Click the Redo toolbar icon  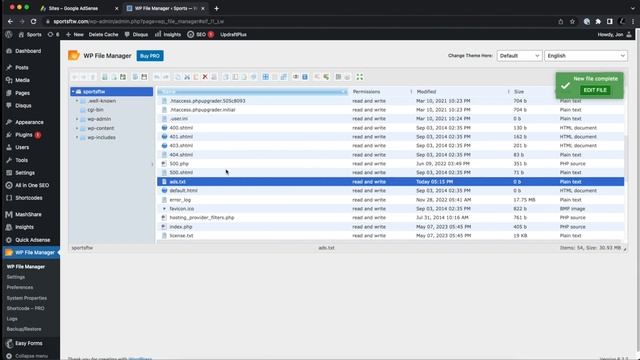tap(166, 77)
